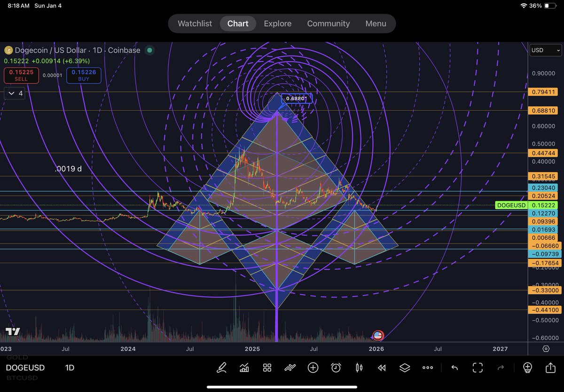
Task: Select the 0.00666 price axis tag
Action: (x=543, y=238)
